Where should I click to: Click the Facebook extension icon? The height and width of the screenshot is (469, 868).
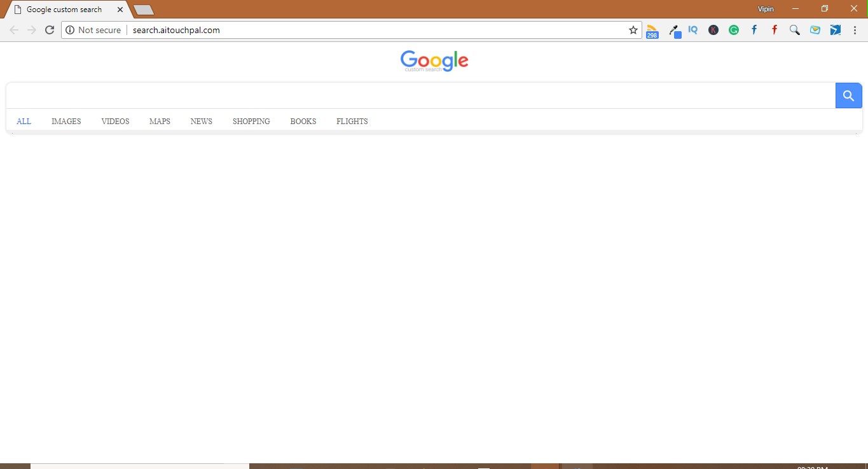click(754, 30)
